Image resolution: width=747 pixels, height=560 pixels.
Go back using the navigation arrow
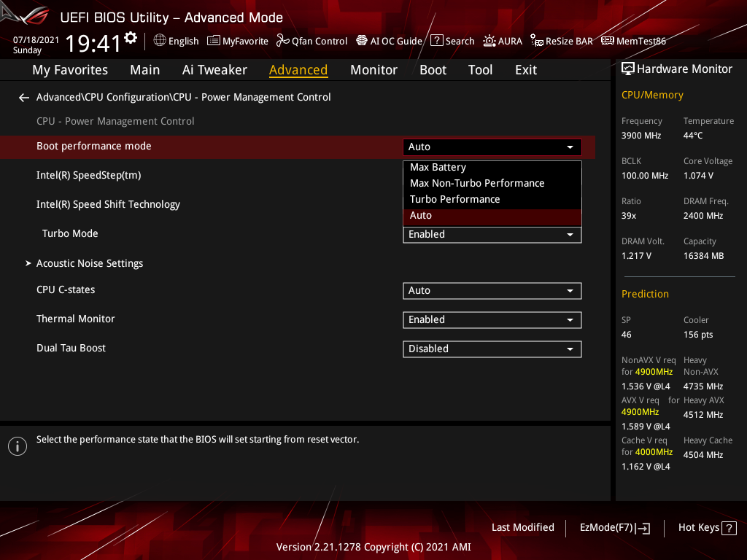(x=23, y=97)
